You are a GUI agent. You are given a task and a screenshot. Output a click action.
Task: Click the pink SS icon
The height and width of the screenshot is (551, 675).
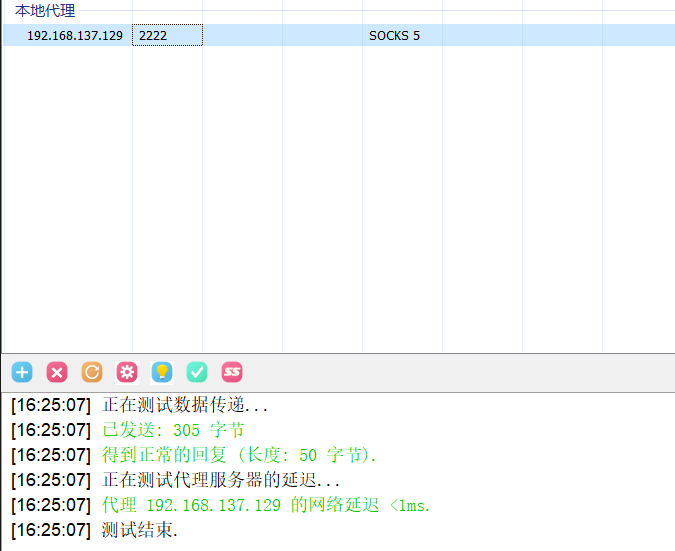232,373
